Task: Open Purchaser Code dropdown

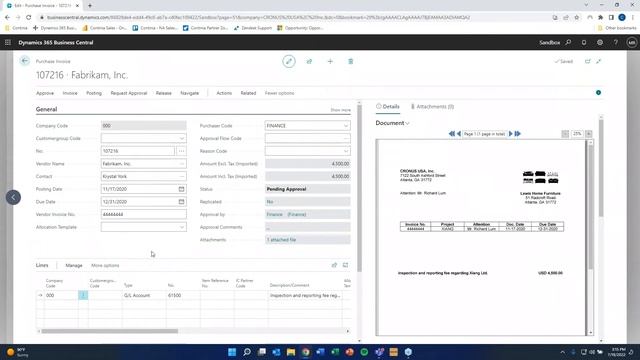Action: pos(346,126)
